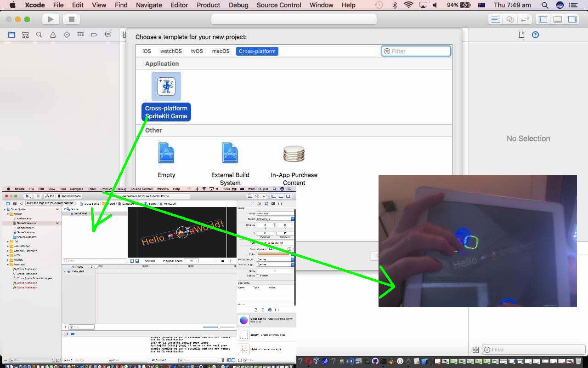
Task: Open the Time Machine menu icon
Action: click(x=379, y=5)
